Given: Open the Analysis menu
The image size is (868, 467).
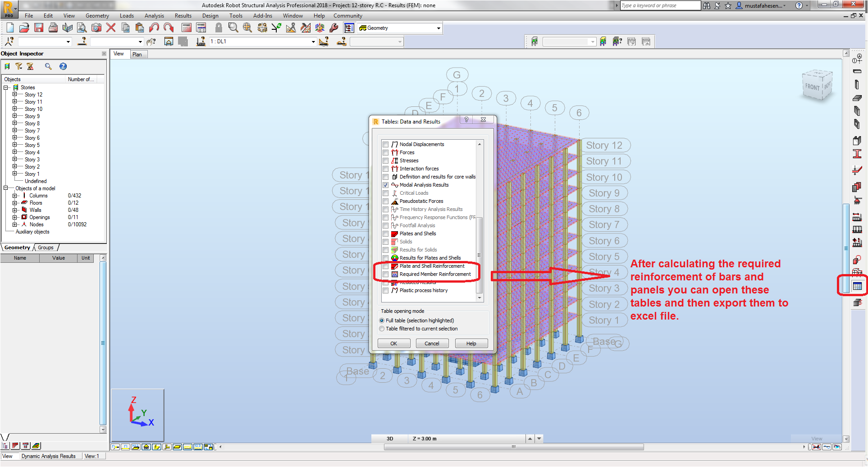Looking at the screenshot, I should point(154,15).
